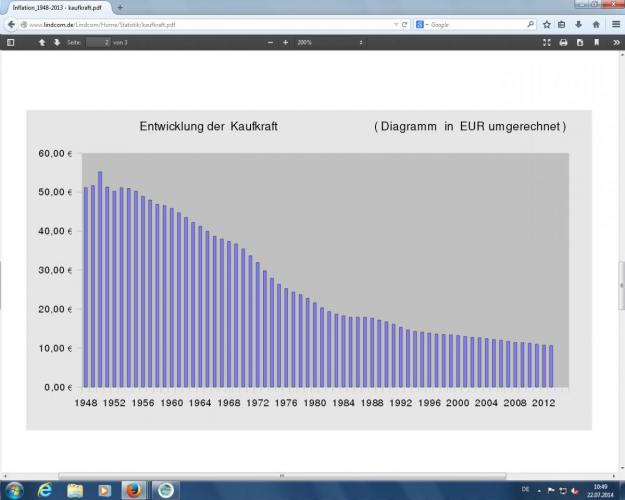625x500 pixels.
Task: Toggle the PDF viewer sidebar
Action: point(11,43)
